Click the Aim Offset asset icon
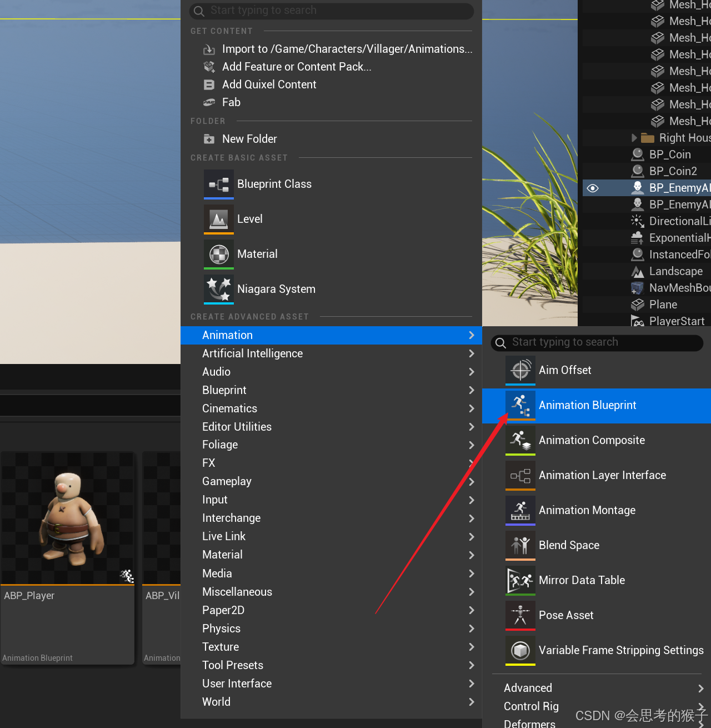Viewport: 711px width, 728px height. pyautogui.click(x=520, y=370)
